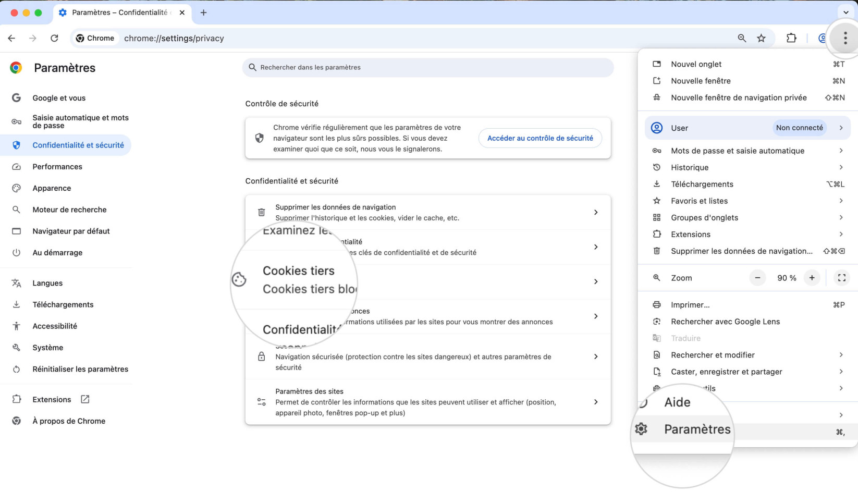
Task: Open Réinitialiser les paramètres section
Action: coord(66,369)
